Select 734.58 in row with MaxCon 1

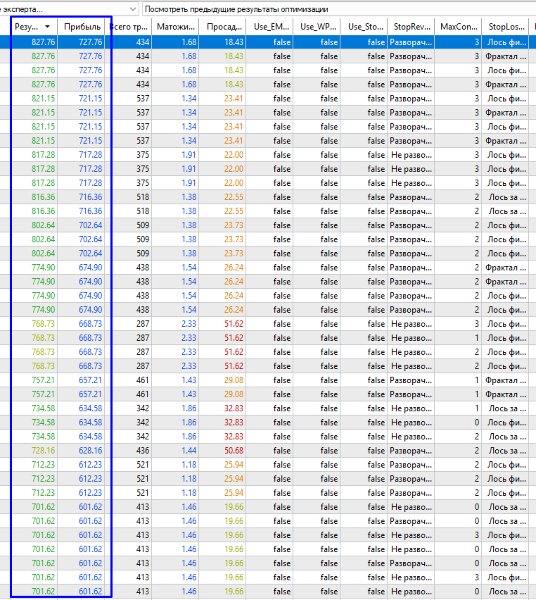pos(43,408)
